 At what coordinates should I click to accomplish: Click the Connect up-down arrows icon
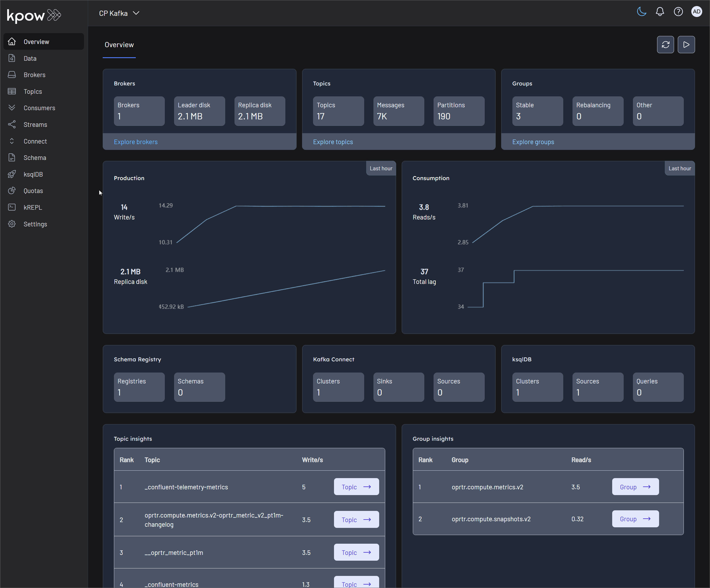coord(12,141)
